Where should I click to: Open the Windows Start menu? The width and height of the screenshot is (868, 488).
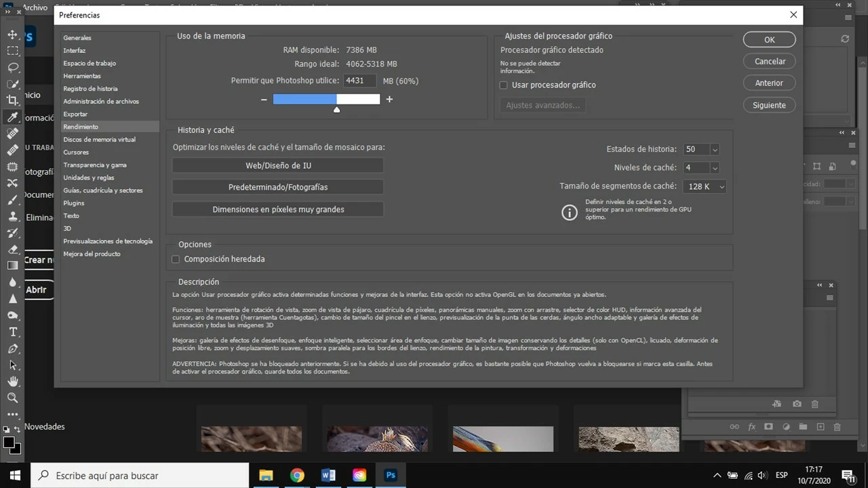pos(15,476)
